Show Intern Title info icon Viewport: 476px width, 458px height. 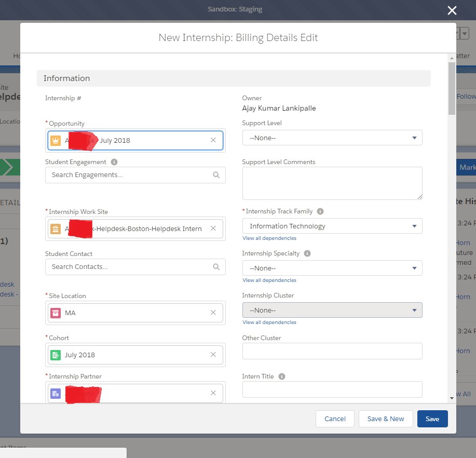coord(282,376)
